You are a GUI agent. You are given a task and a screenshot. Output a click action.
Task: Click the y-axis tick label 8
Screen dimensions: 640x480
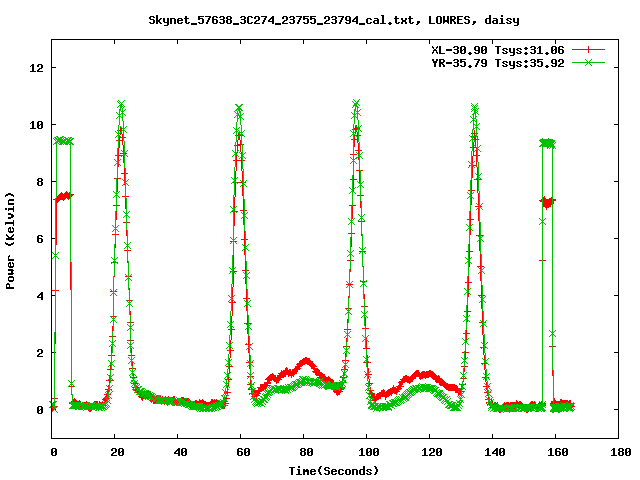pyautogui.click(x=40, y=182)
